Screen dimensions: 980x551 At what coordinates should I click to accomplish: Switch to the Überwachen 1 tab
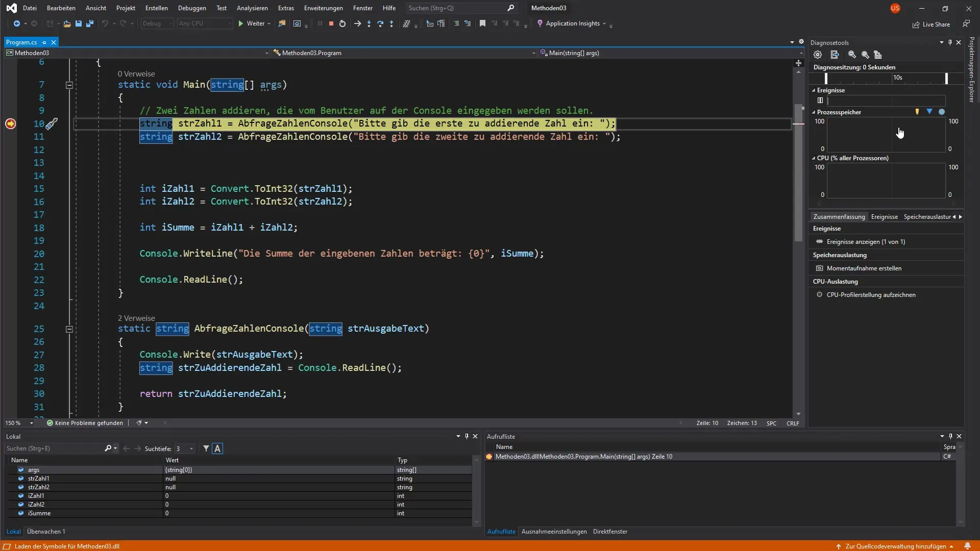tap(46, 532)
